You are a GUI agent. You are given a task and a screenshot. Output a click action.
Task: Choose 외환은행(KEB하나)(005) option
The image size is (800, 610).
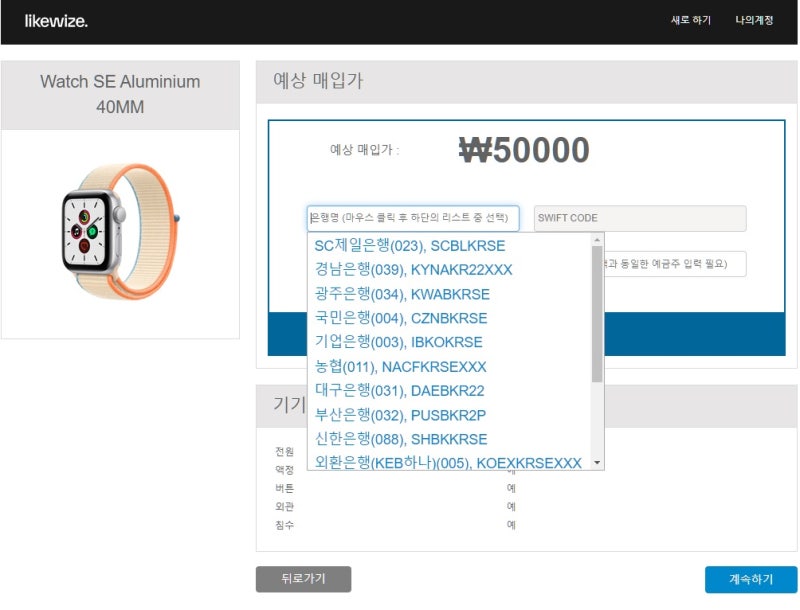(x=448, y=463)
